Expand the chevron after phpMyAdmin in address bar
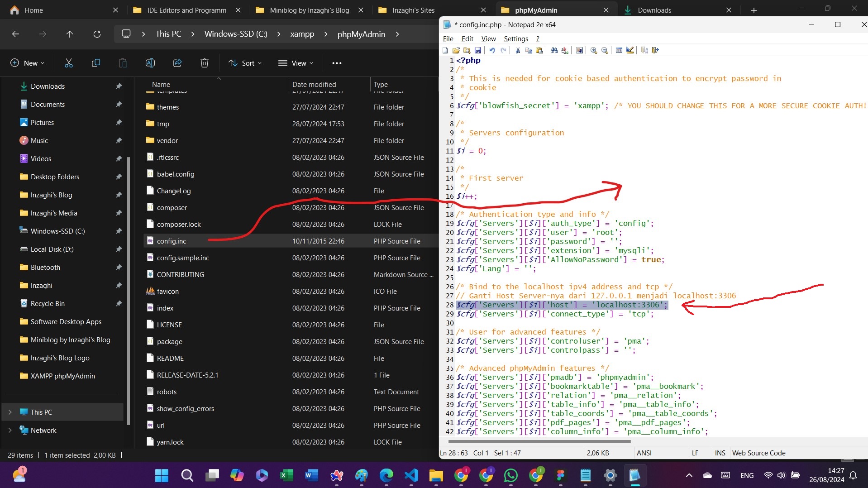The height and width of the screenshot is (488, 868). point(397,34)
